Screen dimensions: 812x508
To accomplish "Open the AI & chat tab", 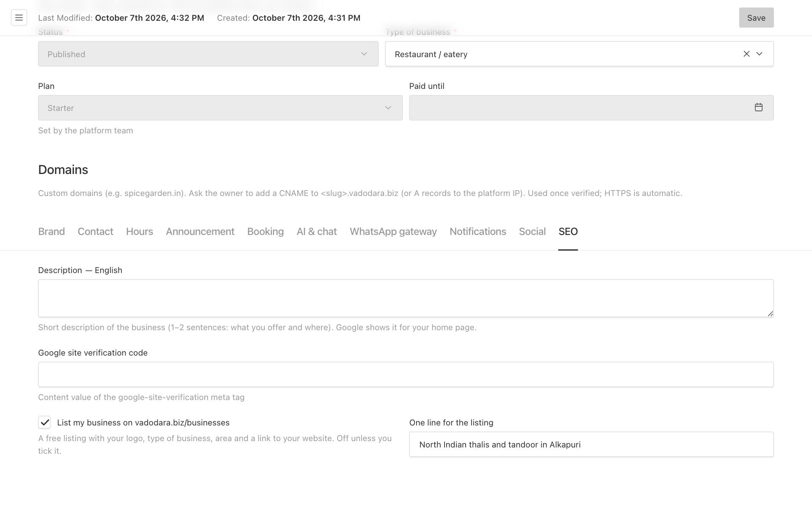I will point(317,232).
